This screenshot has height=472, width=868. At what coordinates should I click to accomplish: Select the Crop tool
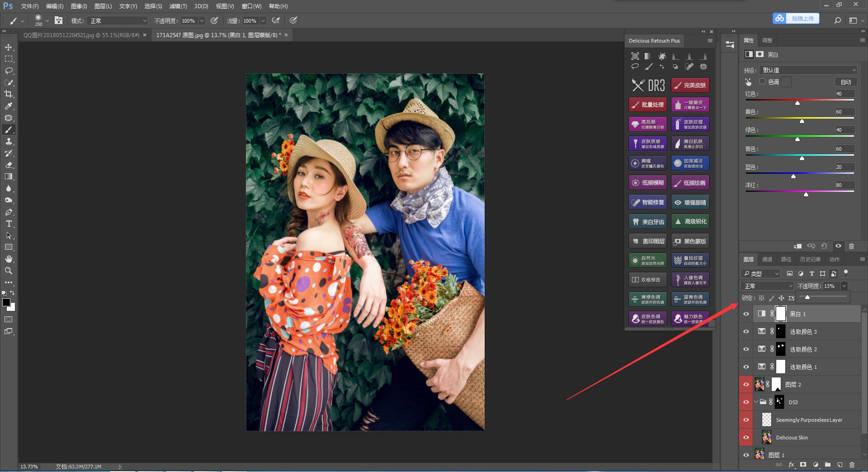(x=9, y=94)
